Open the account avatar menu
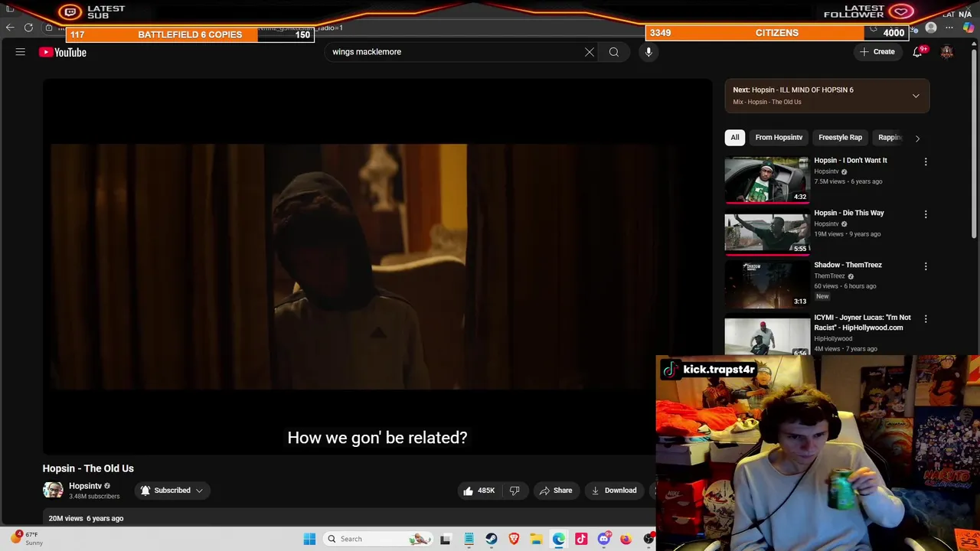 [947, 52]
